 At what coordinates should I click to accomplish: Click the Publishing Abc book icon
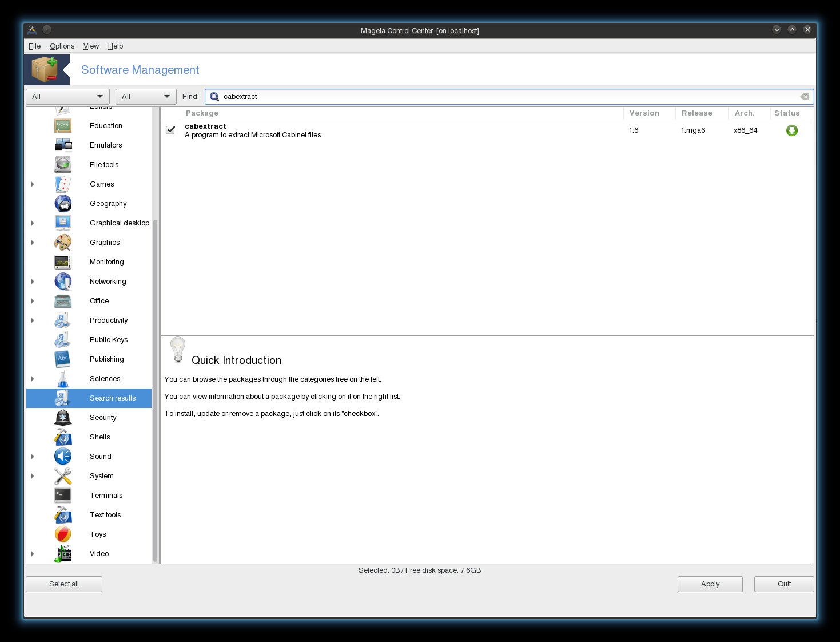(63, 359)
